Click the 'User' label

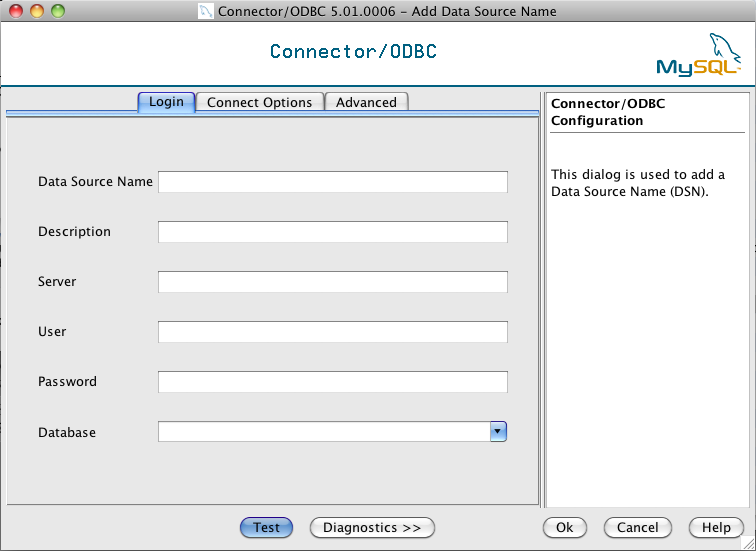coord(52,332)
